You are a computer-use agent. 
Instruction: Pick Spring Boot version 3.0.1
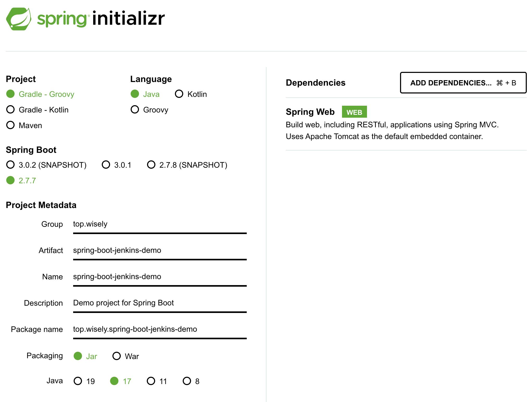pyautogui.click(x=106, y=165)
